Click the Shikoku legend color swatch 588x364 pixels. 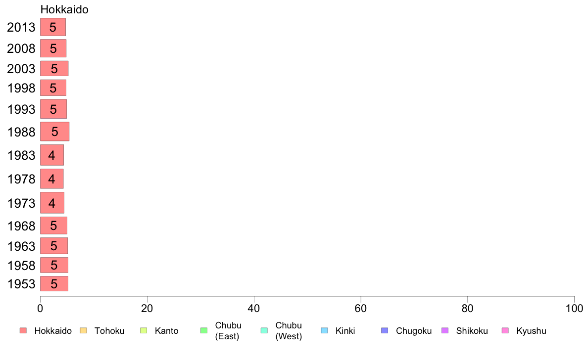pos(445,330)
